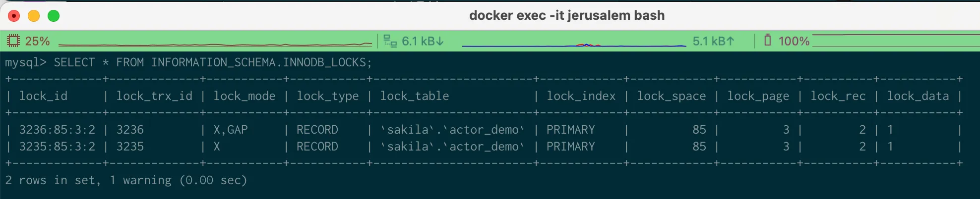Click the 6.1 kB download speed indicator
980x199 pixels.
click(x=423, y=41)
